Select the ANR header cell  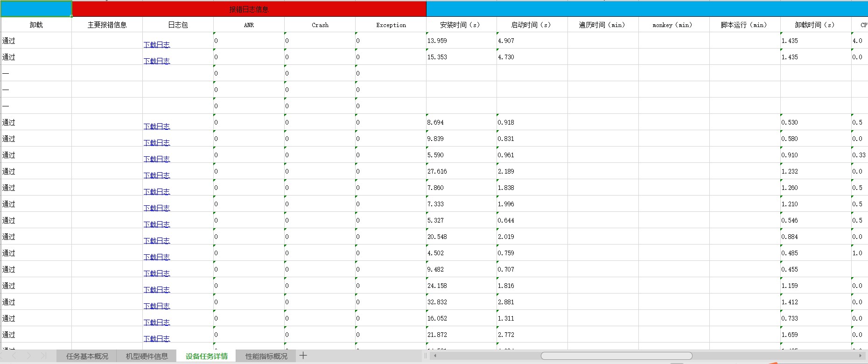tap(249, 25)
